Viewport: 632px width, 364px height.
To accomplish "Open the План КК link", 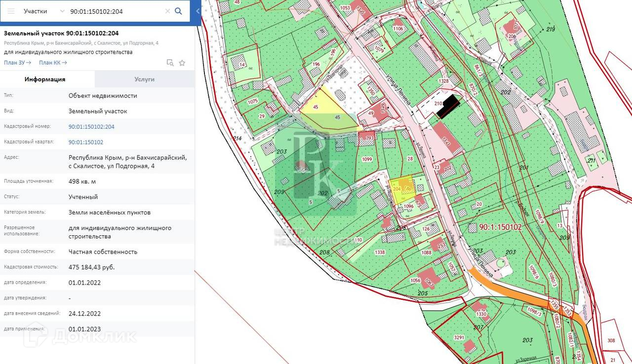I will pos(53,62).
